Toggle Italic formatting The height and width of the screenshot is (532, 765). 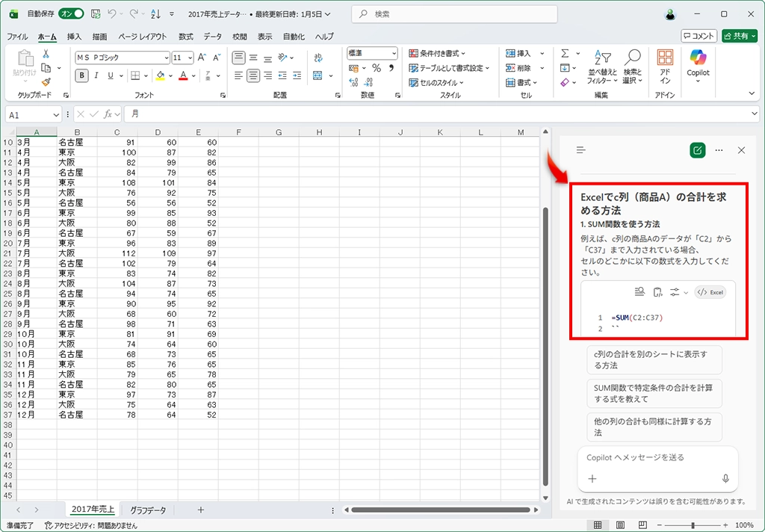point(97,75)
